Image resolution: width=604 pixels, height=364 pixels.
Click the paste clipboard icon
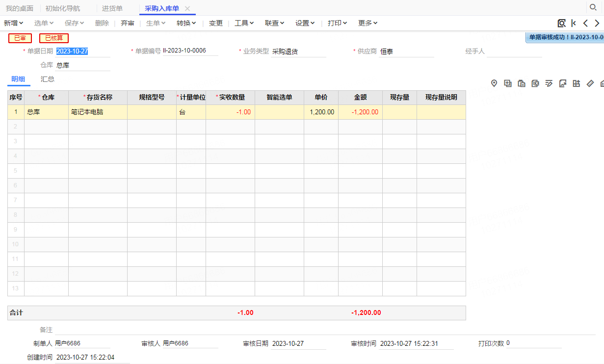click(x=522, y=83)
